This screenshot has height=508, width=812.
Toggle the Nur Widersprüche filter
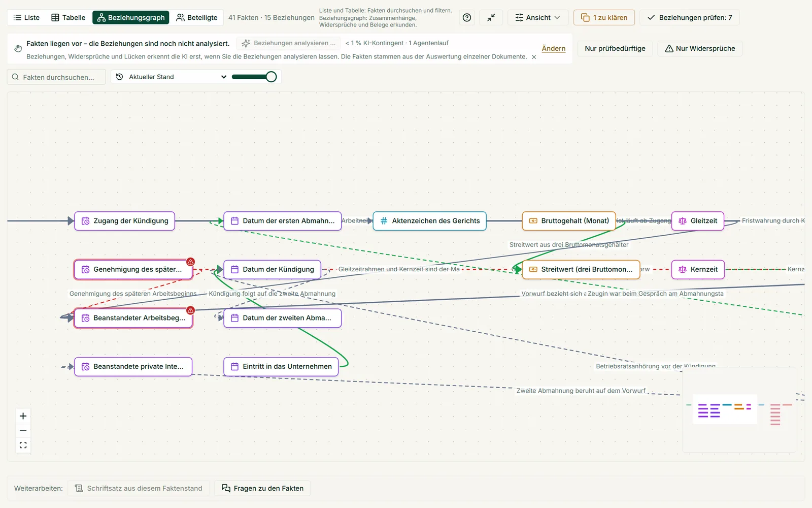point(700,48)
